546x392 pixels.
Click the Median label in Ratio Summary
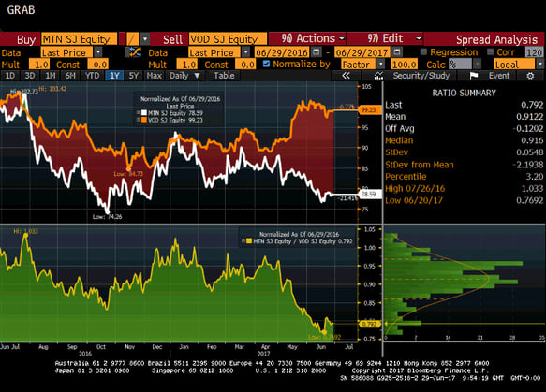pyautogui.click(x=399, y=140)
